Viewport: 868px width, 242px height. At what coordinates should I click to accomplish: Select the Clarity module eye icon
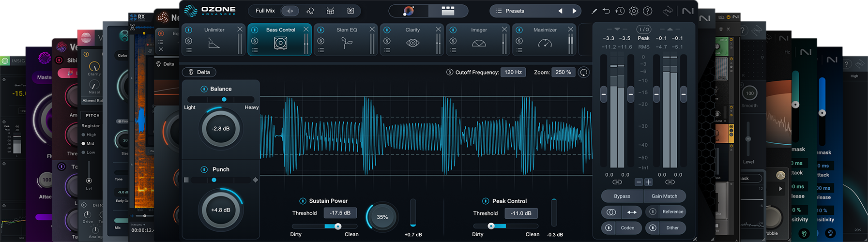(x=412, y=43)
